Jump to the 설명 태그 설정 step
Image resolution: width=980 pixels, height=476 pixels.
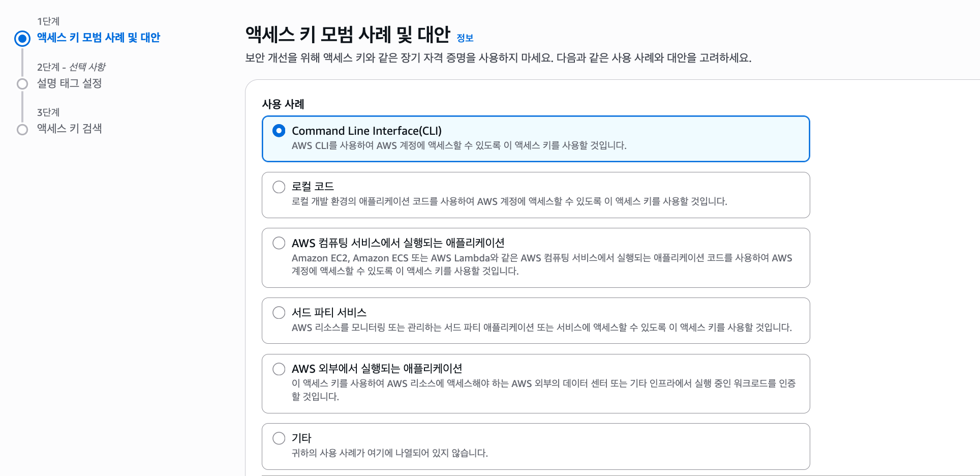pos(69,83)
